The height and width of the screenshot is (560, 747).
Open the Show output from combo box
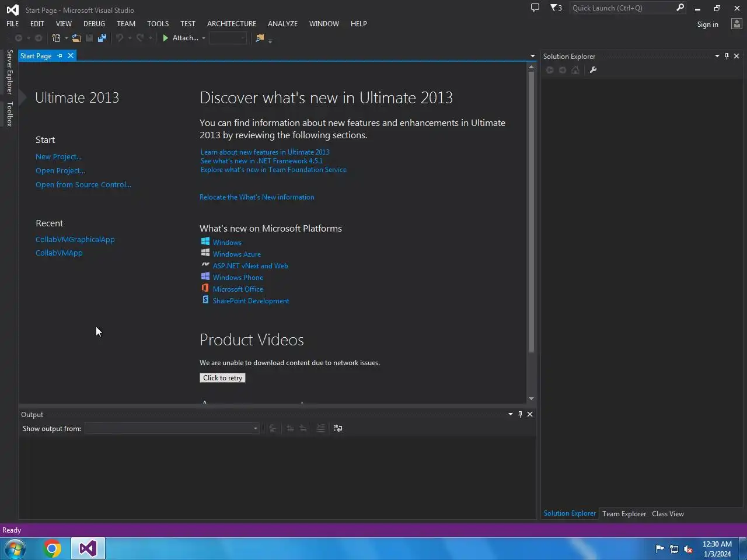pyautogui.click(x=172, y=428)
